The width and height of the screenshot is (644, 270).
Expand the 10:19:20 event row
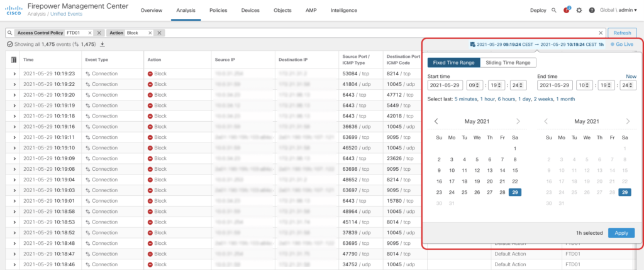(x=14, y=95)
